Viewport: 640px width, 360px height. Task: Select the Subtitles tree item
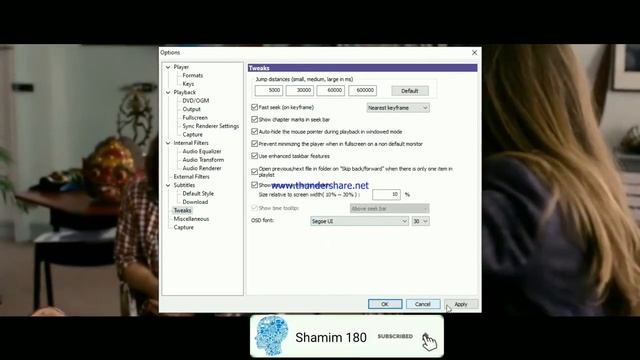[x=184, y=185]
